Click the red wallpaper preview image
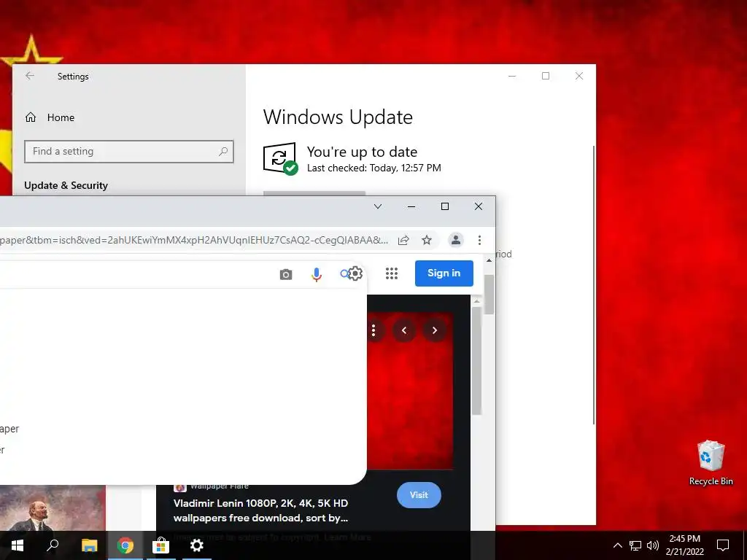The height and width of the screenshot is (560, 747). click(410, 391)
